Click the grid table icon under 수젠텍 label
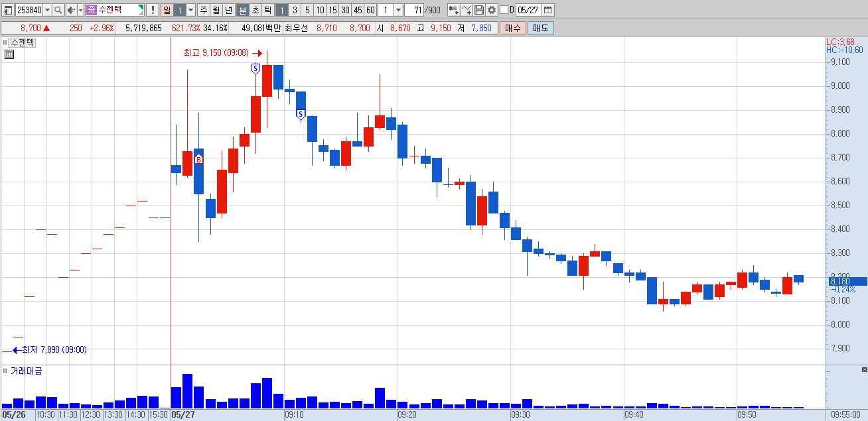Screen dimensions: 868x421 9,54
